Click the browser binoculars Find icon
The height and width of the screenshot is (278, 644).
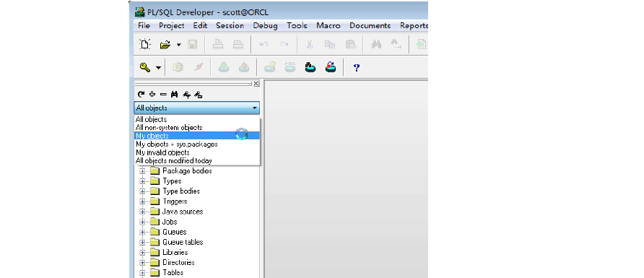(x=174, y=95)
